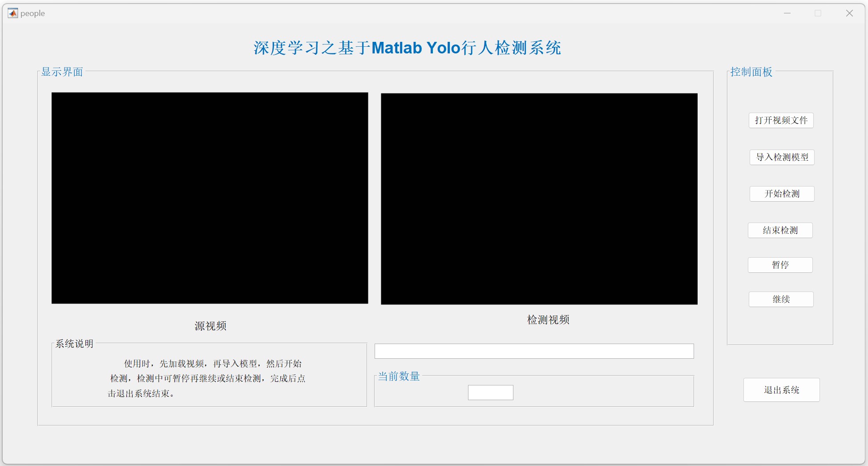Click the system title heading text
868x466 pixels.
pyautogui.click(x=407, y=48)
